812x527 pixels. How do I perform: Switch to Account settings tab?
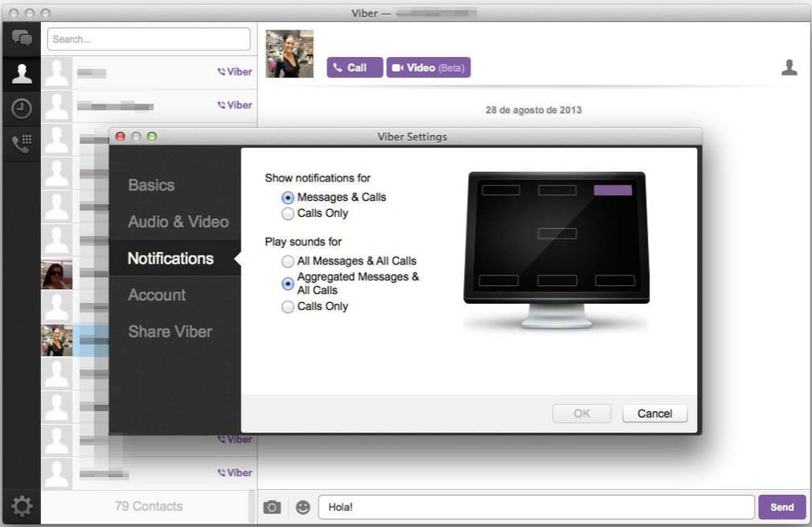tap(157, 295)
